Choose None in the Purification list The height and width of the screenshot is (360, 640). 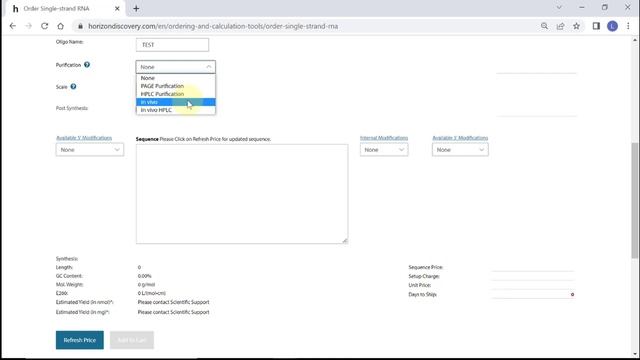(176, 78)
